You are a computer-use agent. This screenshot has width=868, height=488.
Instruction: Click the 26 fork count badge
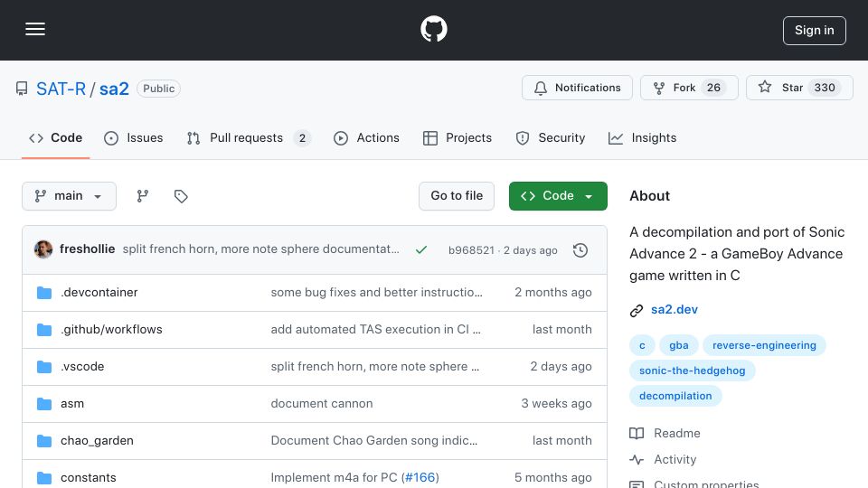point(713,88)
